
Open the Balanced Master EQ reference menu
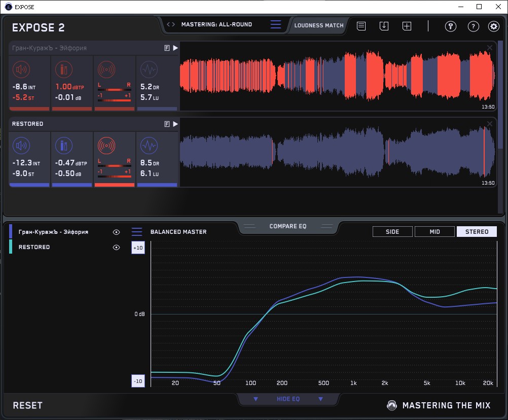(137, 232)
